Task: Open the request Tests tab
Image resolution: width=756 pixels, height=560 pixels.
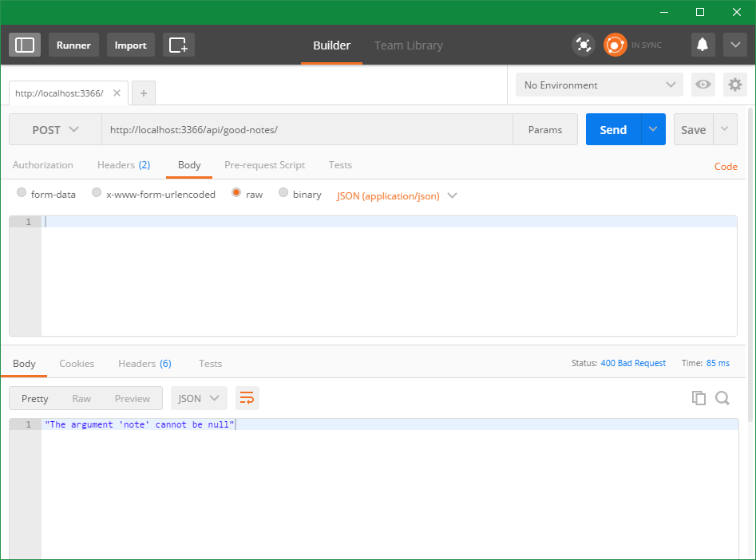Action: tap(340, 165)
